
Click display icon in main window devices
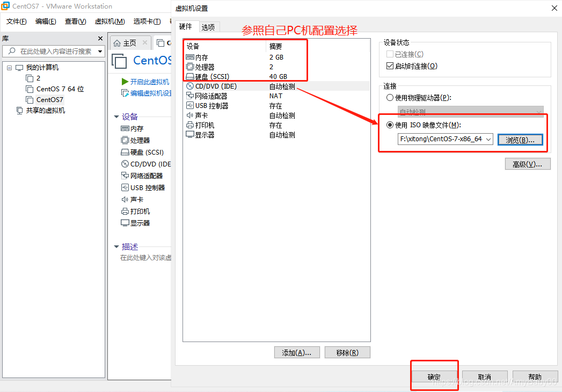pyautogui.click(x=125, y=223)
